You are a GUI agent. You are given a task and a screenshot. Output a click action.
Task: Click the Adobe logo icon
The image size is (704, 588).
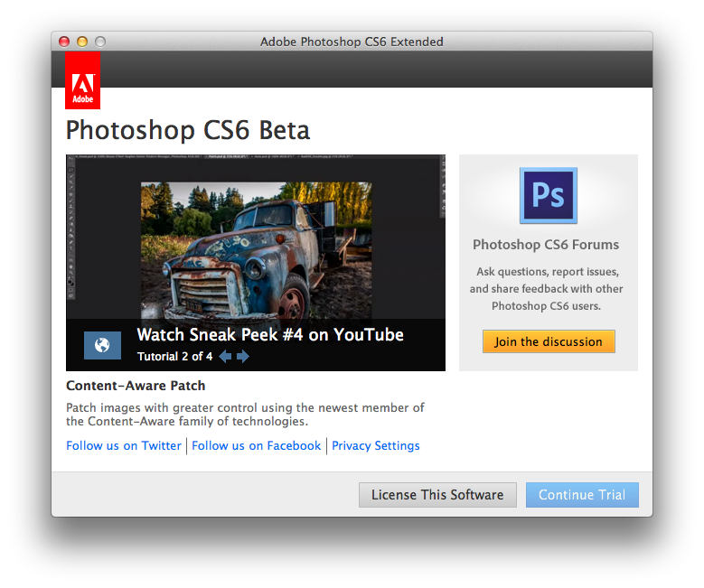(x=82, y=79)
